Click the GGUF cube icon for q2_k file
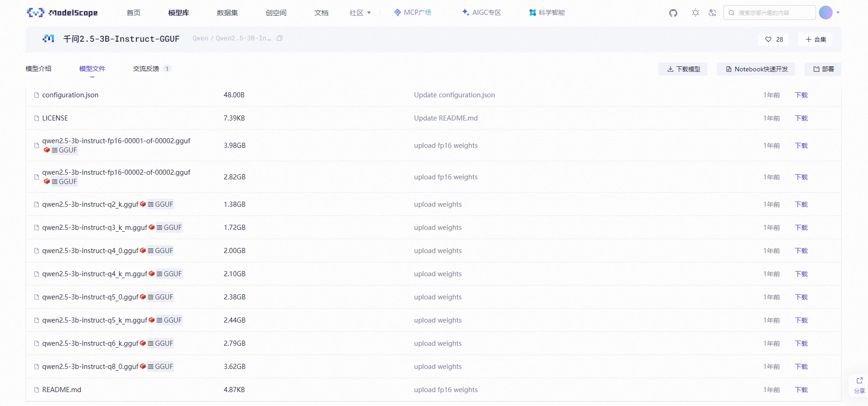Image resolution: width=868 pixels, height=406 pixels. pyautogui.click(x=143, y=204)
